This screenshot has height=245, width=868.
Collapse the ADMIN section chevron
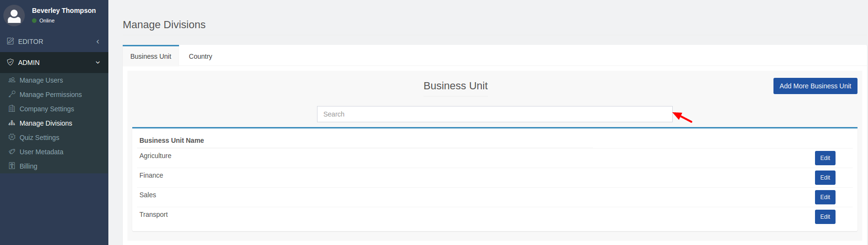(x=98, y=63)
